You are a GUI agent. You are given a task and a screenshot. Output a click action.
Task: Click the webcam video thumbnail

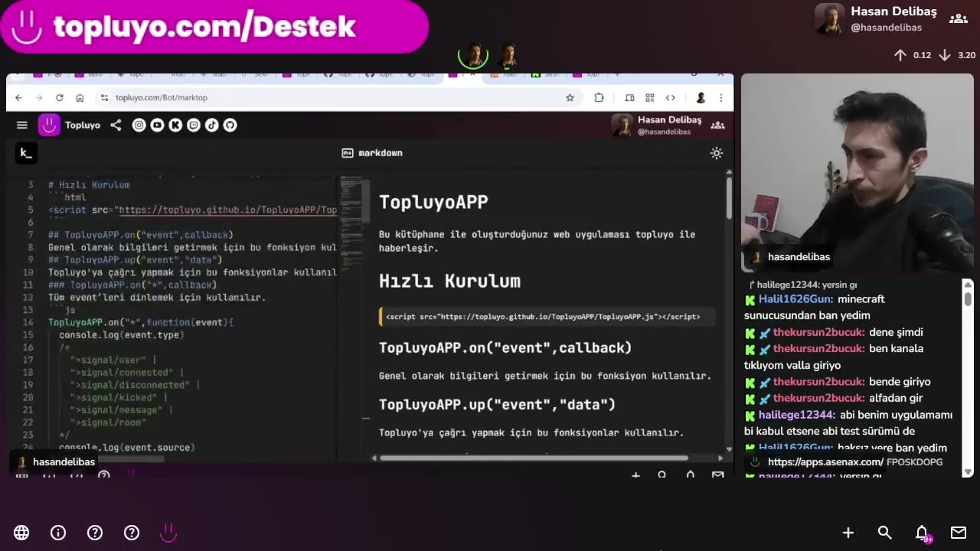(x=857, y=172)
